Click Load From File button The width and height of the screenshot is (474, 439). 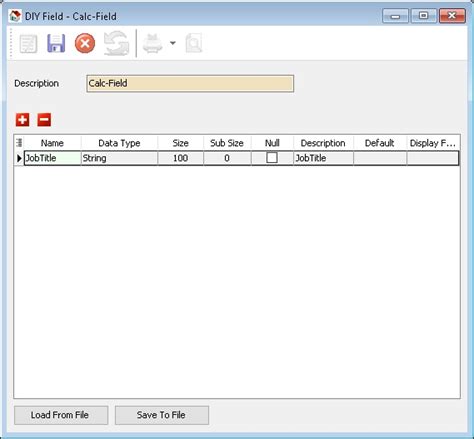tap(61, 415)
